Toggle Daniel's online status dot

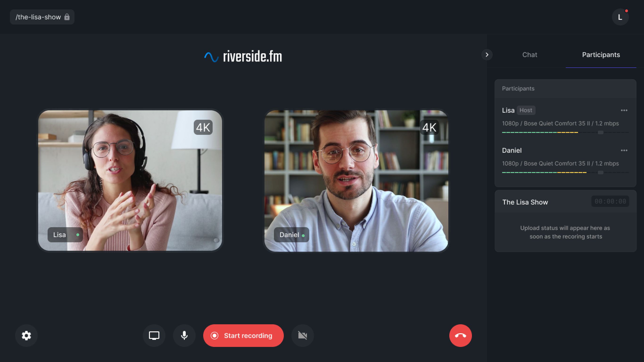pyautogui.click(x=303, y=235)
